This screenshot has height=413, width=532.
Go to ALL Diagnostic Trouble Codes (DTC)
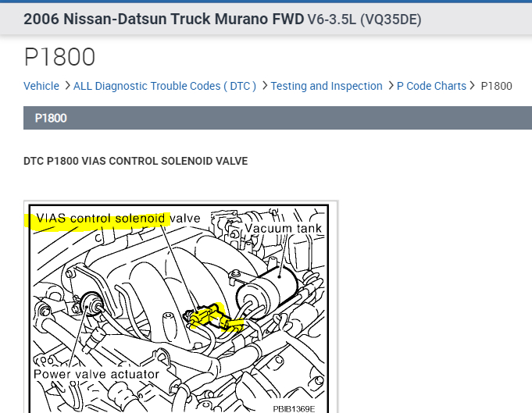point(165,86)
